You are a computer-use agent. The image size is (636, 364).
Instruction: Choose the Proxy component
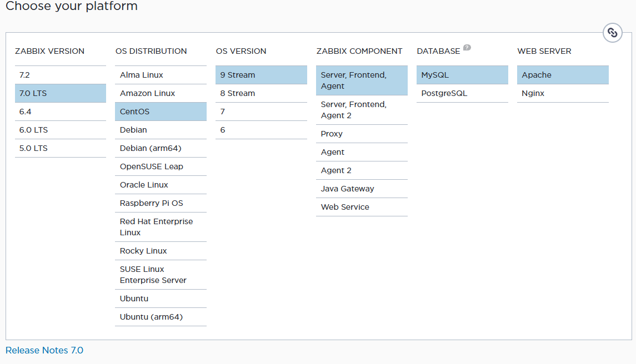(x=362, y=134)
